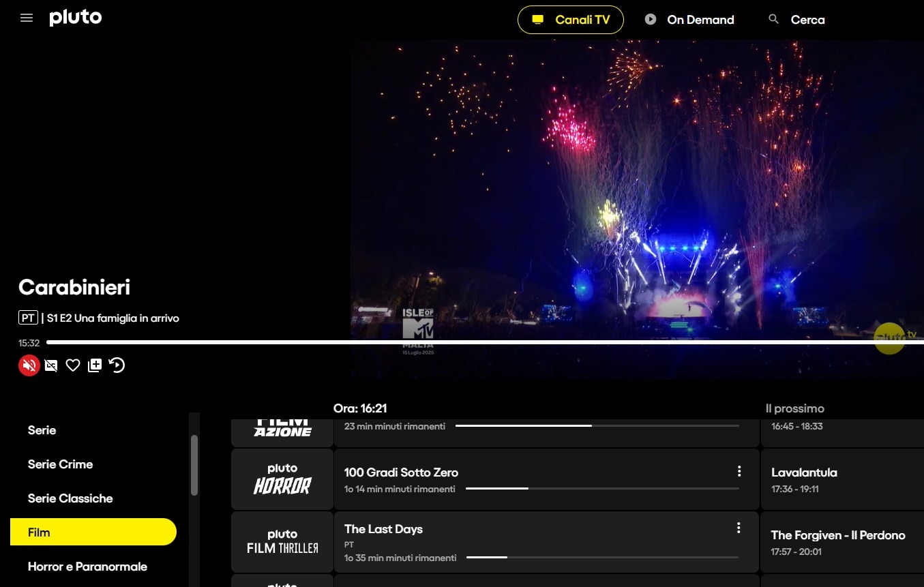Click the Carabinieri title
The image size is (924, 587).
[74, 287]
